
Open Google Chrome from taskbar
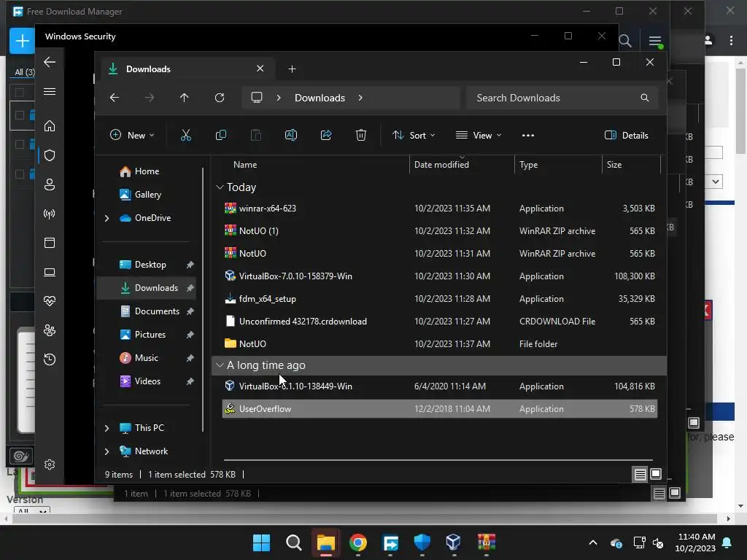point(357,542)
